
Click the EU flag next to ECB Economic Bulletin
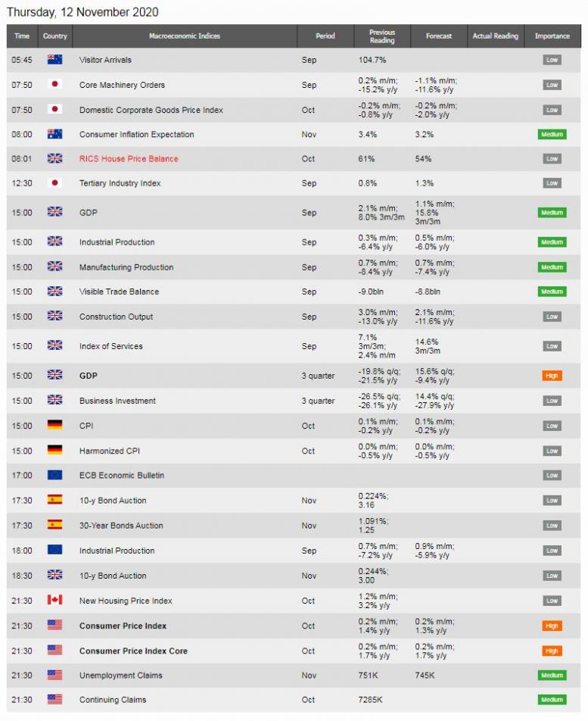(x=54, y=475)
